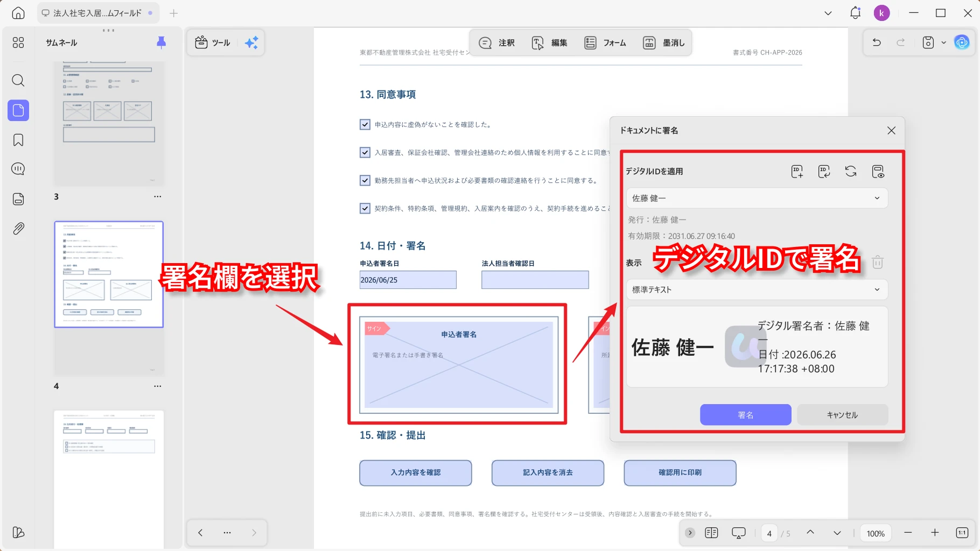Image resolution: width=980 pixels, height=551 pixels.
Task: Open the Home icon in the title bar
Action: pos(18,13)
